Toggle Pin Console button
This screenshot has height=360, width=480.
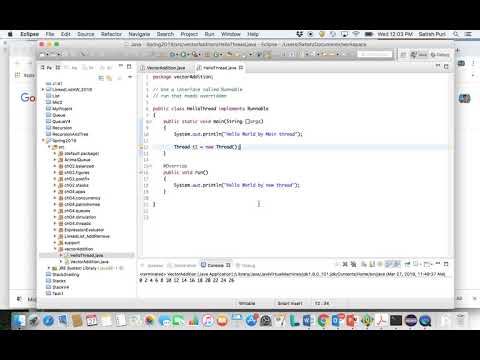(x=408, y=264)
